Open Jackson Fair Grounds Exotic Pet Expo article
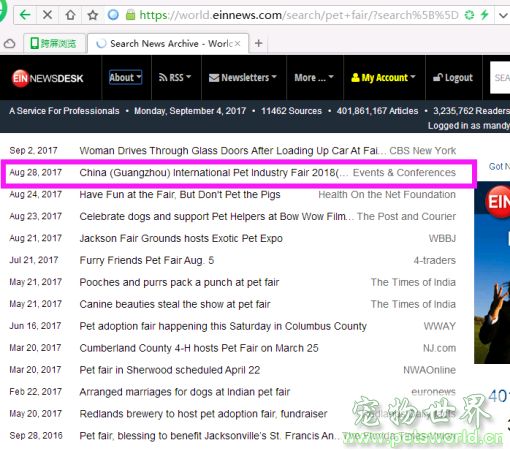This screenshot has height=451, width=510. click(181, 239)
